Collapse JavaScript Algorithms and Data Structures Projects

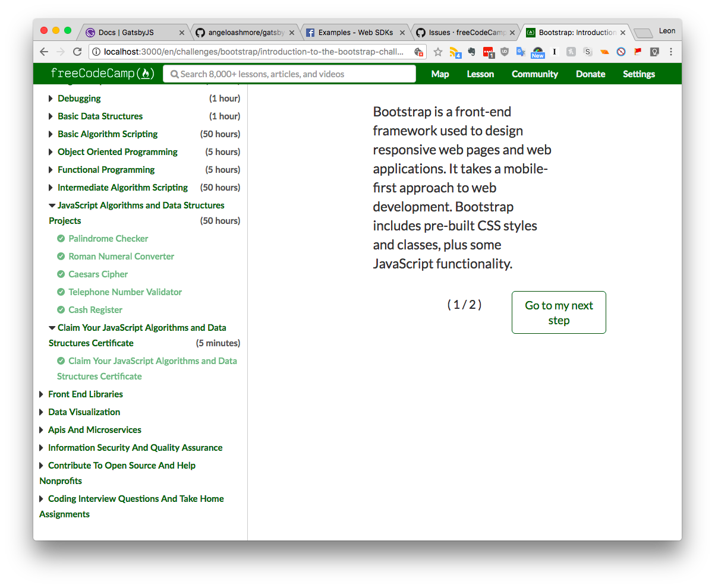[52, 205]
